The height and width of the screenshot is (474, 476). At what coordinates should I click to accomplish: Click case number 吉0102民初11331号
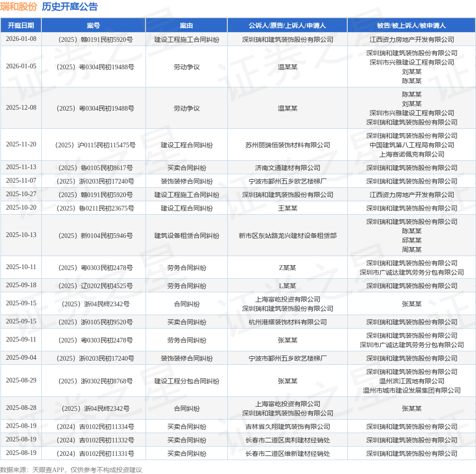pos(95,454)
